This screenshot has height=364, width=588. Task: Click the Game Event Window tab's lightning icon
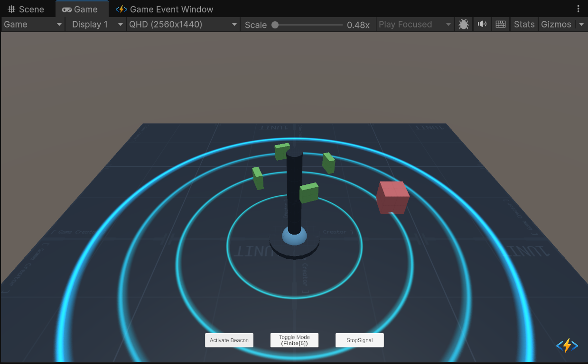click(x=121, y=9)
